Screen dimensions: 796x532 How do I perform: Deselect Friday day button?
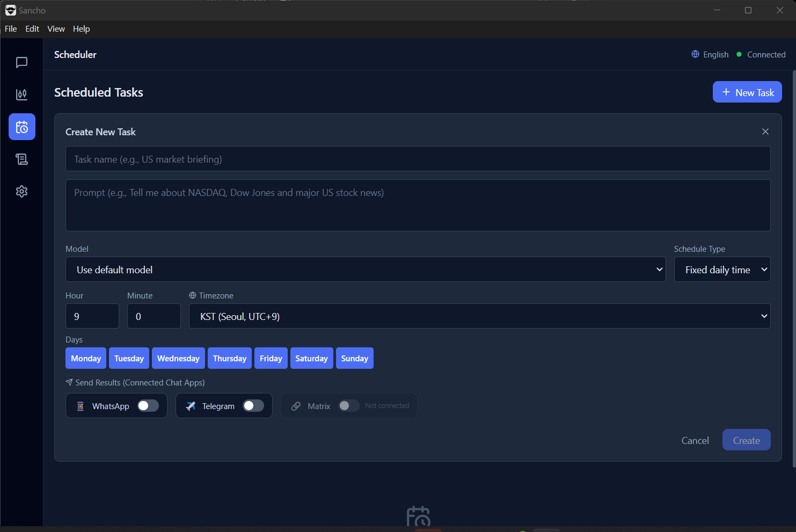(271, 358)
